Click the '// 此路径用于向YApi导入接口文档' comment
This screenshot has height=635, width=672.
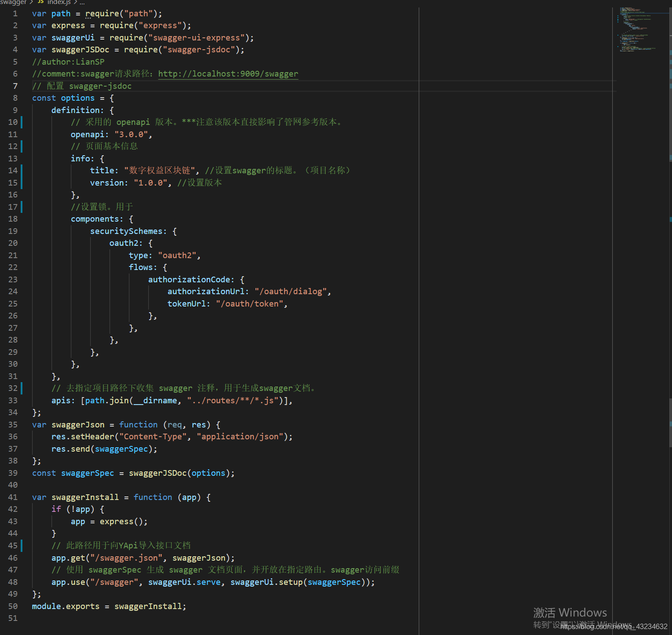coord(121,546)
